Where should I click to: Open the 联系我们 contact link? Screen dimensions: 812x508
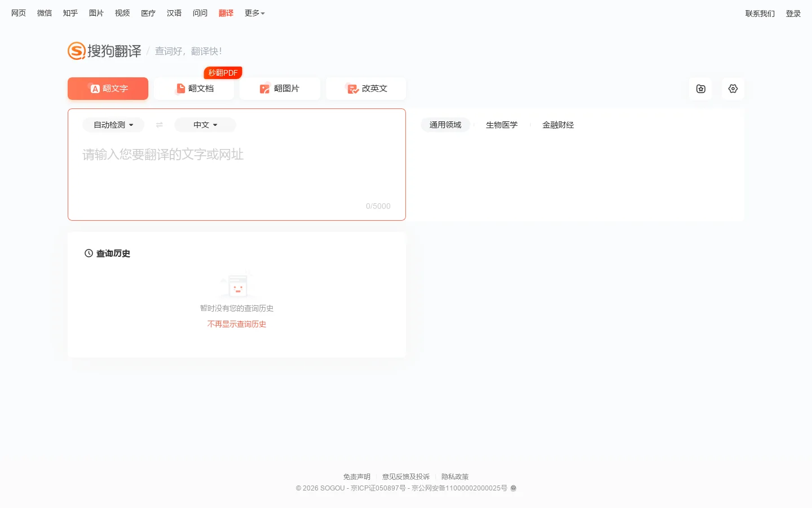760,14
